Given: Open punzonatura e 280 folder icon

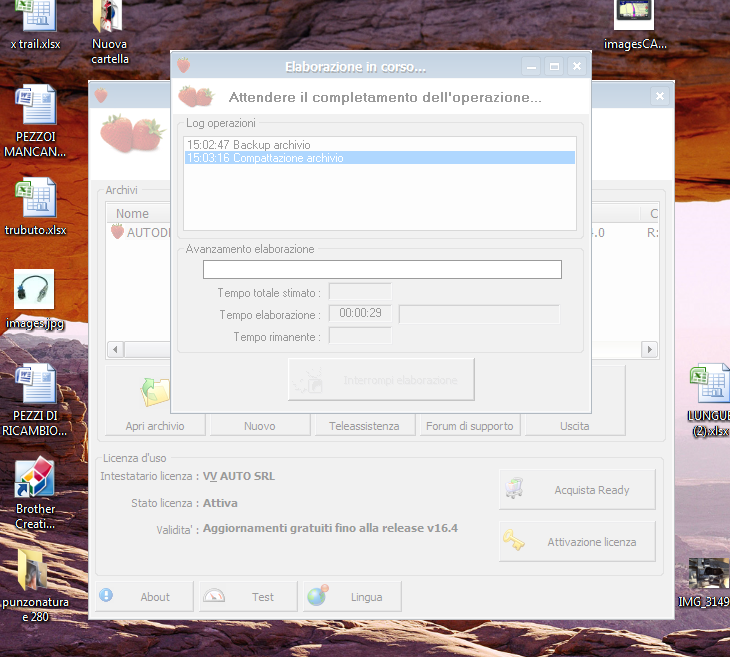Looking at the screenshot, I should tap(34, 586).
